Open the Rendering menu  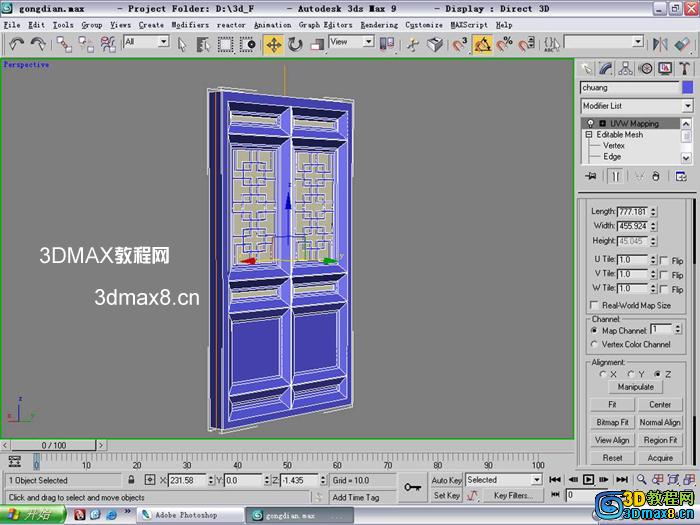tap(379, 25)
